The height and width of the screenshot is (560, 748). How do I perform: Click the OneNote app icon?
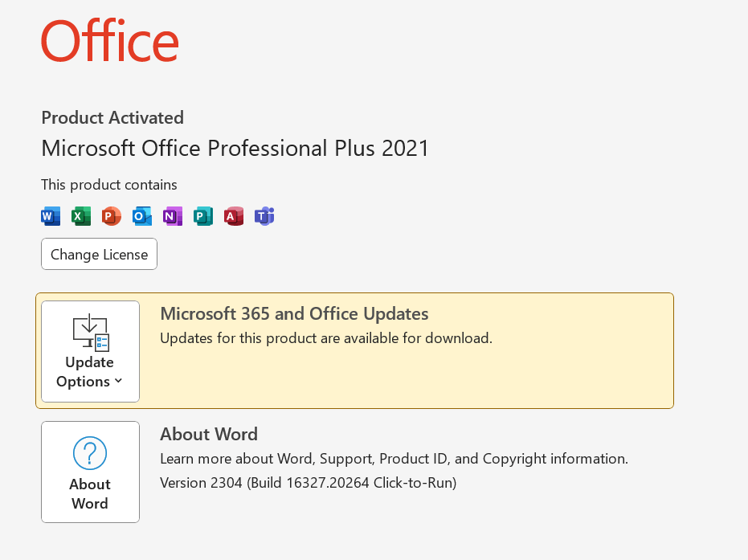click(x=173, y=216)
